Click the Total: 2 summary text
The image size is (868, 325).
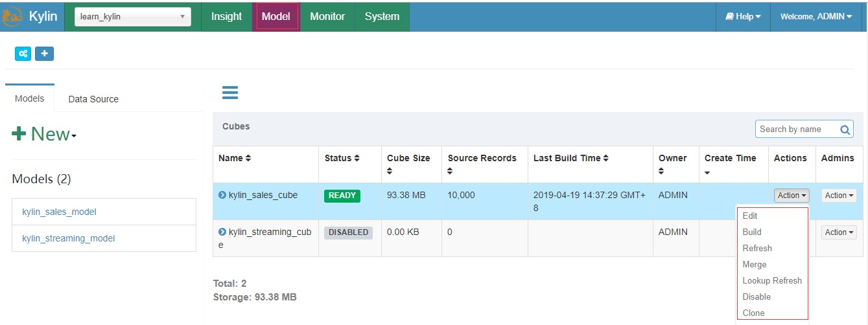pos(229,284)
